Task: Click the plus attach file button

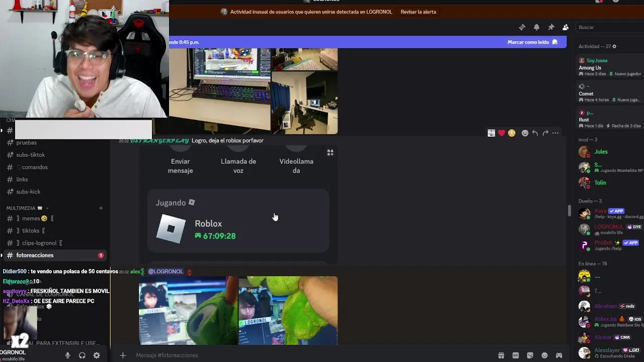Action: click(x=123, y=355)
